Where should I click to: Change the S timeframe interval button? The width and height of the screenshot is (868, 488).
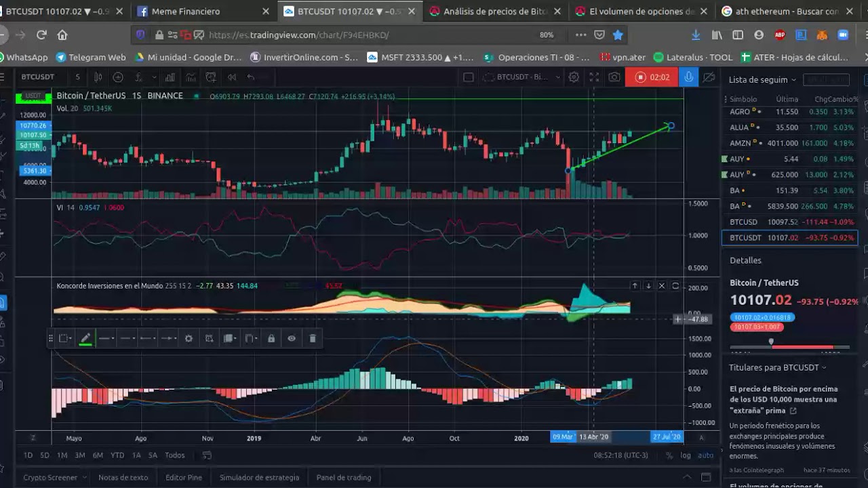[77, 77]
